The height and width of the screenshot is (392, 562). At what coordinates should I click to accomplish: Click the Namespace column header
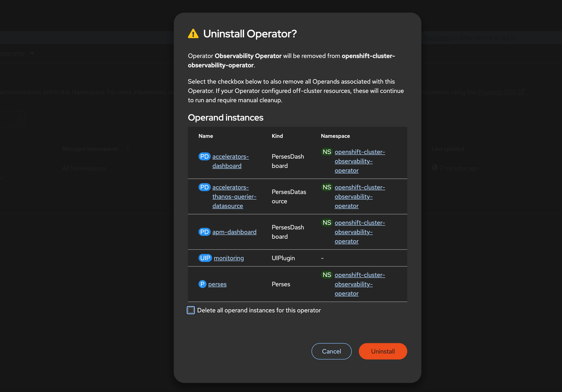(335, 136)
